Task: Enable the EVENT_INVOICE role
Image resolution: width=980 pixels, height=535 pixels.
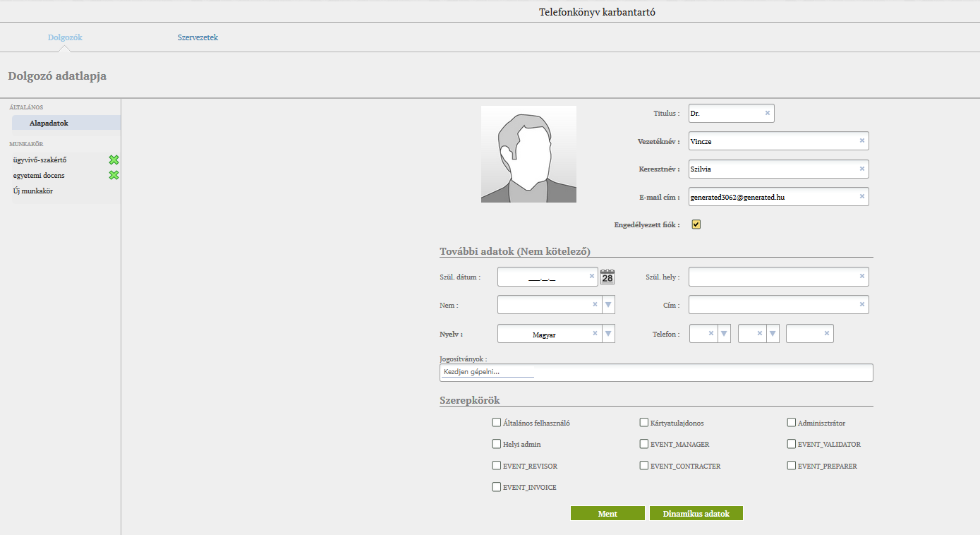Action: [x=496, y=487]
